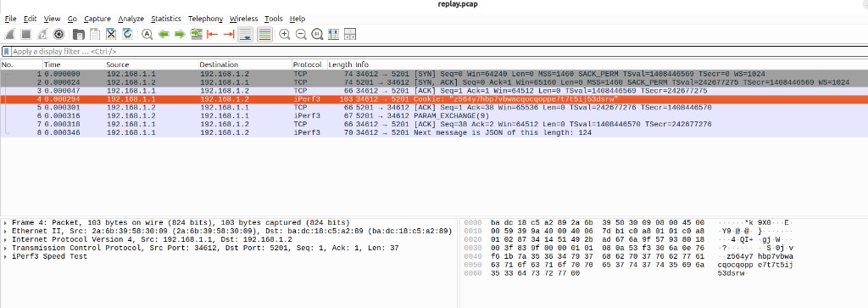Image resolution: width=868 pixels, height=308 pixels.
Task: Jump to the first packet icon
Action: pyautogui.click(x=212, y=34)
